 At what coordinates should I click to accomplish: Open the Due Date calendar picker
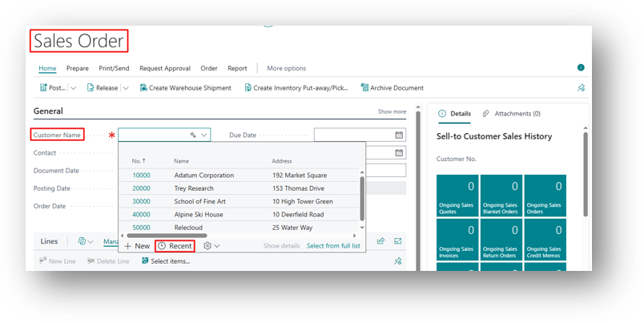tap(399, 135)
